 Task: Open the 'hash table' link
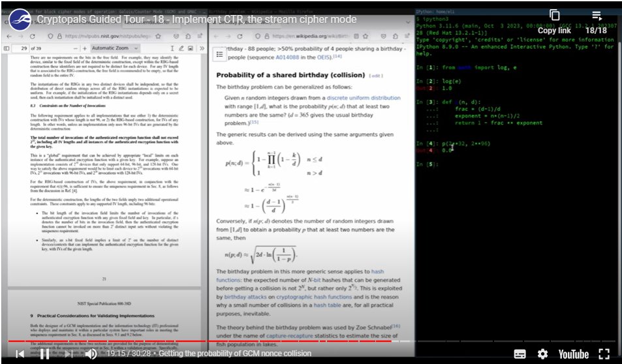[x=327, y=305]
